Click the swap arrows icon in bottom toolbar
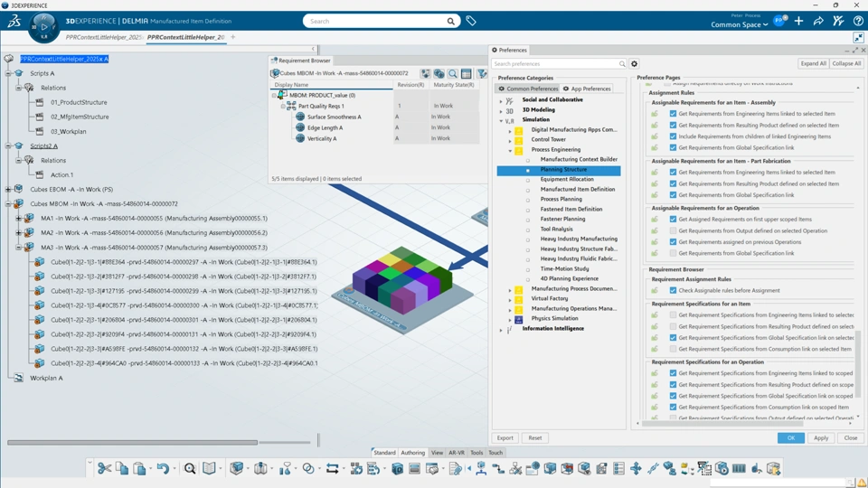 332,469
